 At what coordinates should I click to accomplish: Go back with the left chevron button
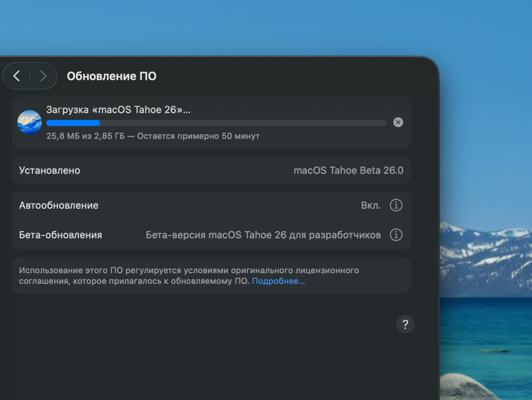coord(16,76)
